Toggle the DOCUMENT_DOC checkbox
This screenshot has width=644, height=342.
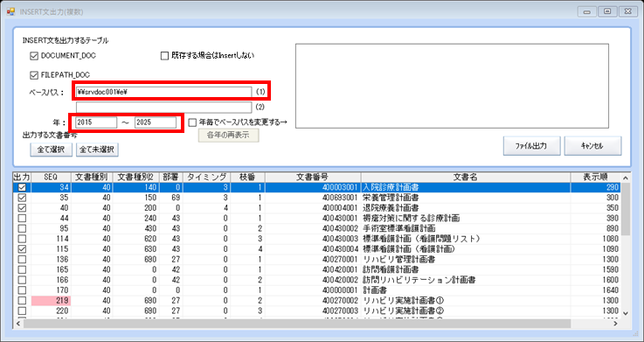(x=34, y=55)
